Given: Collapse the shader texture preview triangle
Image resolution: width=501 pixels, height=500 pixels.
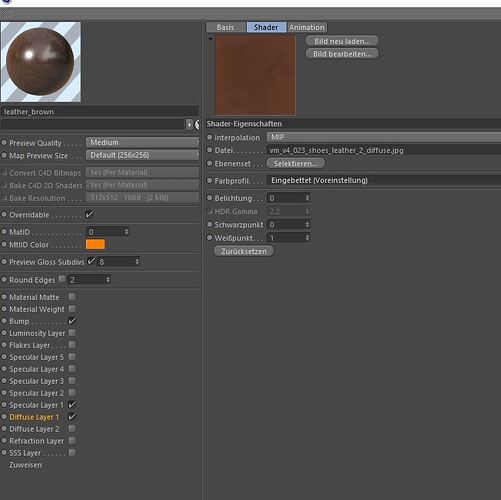Looking at the screenshot, I should [210, 39].
